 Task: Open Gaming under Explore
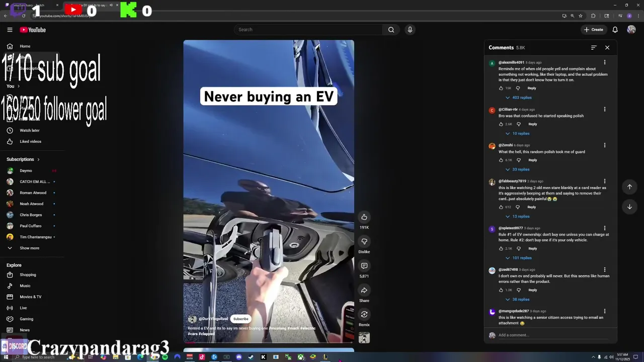tap(26, 319)
